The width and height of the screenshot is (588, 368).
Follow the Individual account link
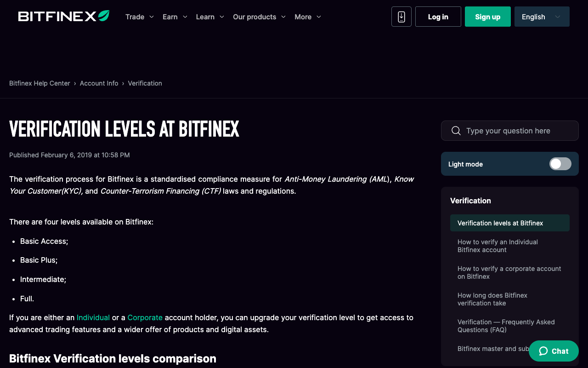93,317
